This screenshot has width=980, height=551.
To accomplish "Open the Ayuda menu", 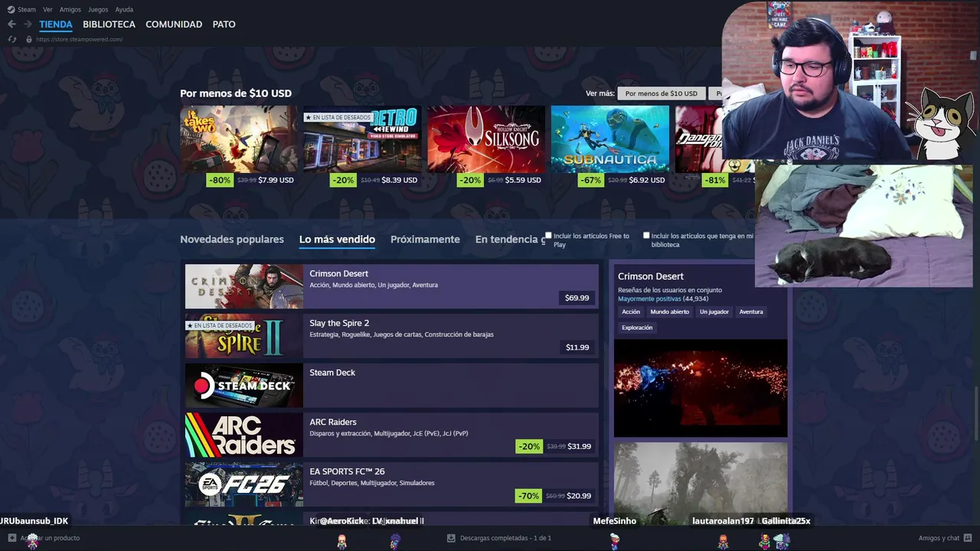I will point(124,9).
